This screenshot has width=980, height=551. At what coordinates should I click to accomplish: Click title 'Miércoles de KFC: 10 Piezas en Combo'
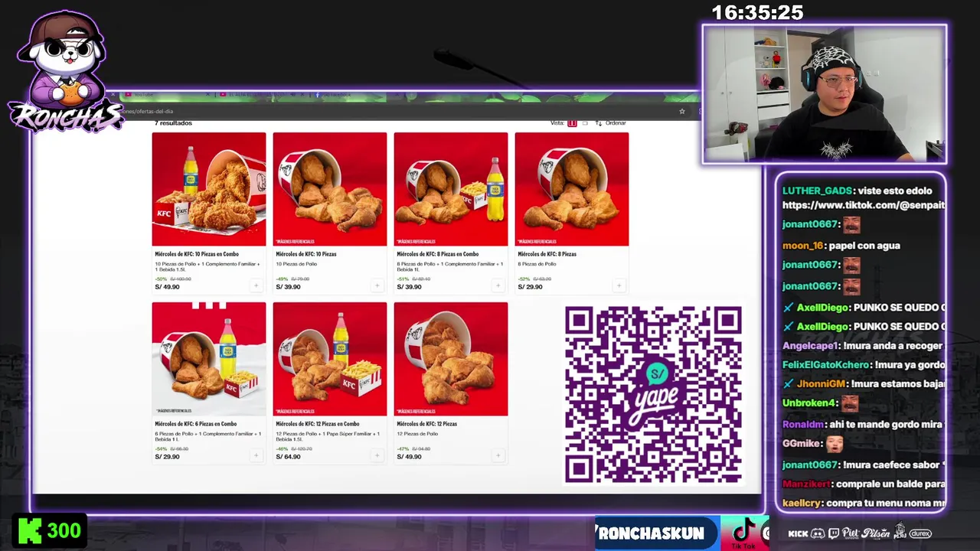pos(197,254)
